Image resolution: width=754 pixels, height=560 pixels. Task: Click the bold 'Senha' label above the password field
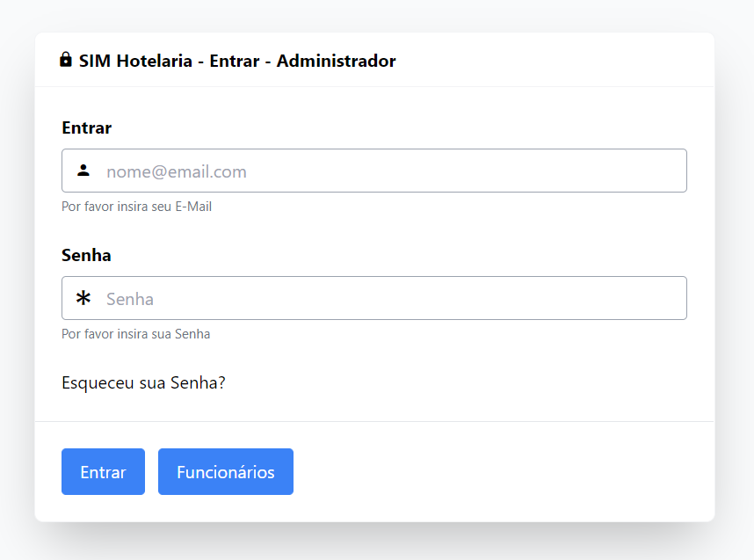pyautogui.click(x=86, y=256)
